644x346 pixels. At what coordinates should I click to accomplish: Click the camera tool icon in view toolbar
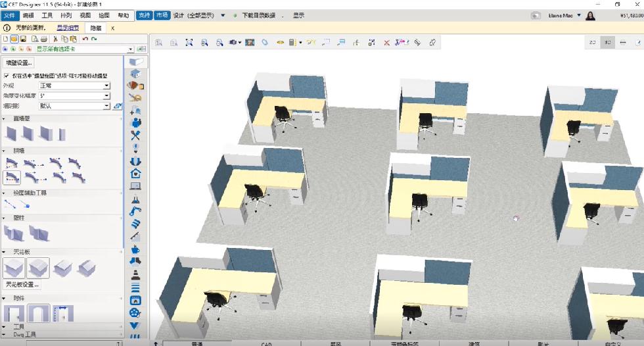[x=233, y=43]
